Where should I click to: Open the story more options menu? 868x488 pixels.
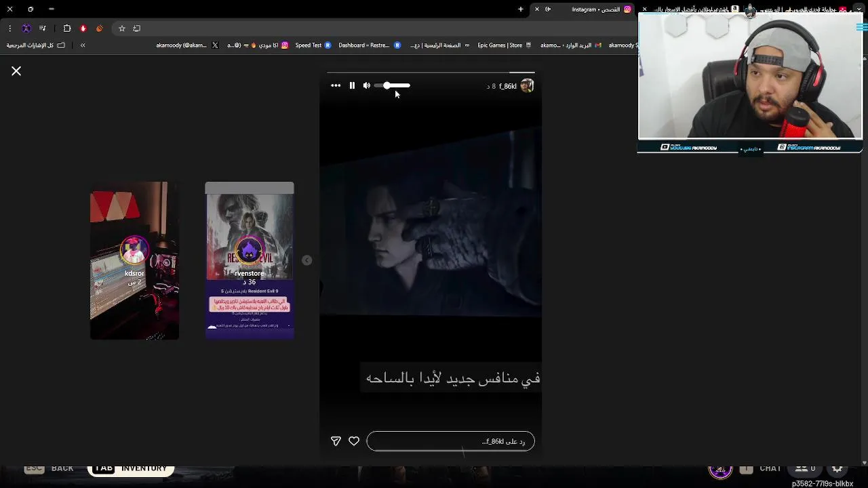click(x=336, y=85)
